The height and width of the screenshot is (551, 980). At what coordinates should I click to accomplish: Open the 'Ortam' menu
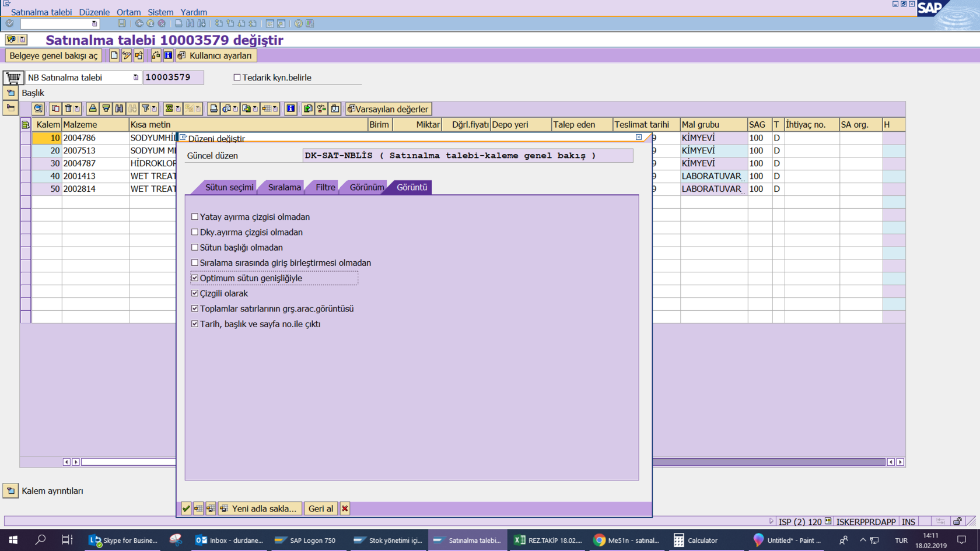click(x=128, y=12)
